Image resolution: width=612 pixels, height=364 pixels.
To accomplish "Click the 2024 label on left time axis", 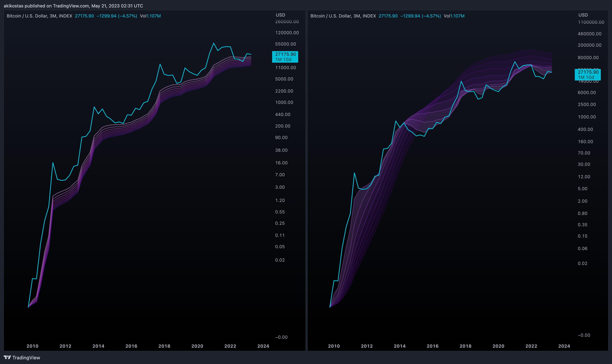I will (263, 346).
